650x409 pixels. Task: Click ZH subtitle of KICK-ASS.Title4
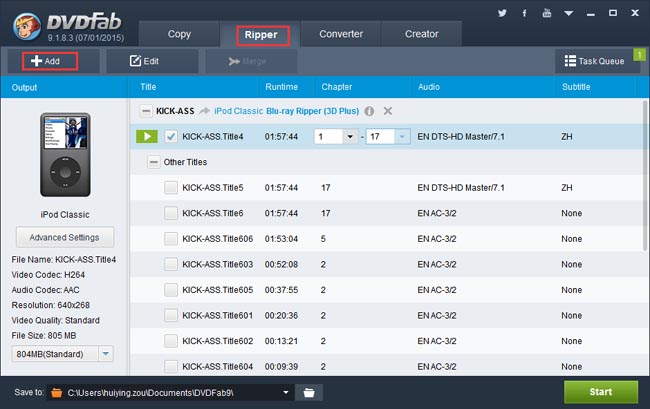coord(567,137)
